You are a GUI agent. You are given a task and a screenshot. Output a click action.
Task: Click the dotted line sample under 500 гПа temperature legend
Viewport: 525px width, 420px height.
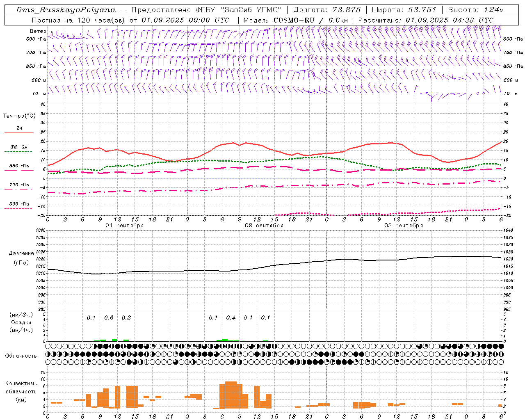(x=18, y=209)
